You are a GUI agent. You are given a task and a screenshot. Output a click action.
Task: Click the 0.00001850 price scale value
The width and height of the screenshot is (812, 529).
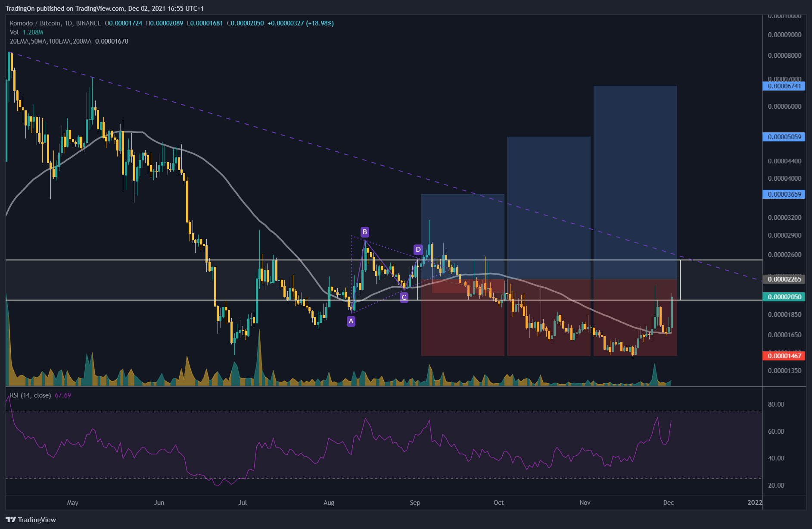(785, 315)
